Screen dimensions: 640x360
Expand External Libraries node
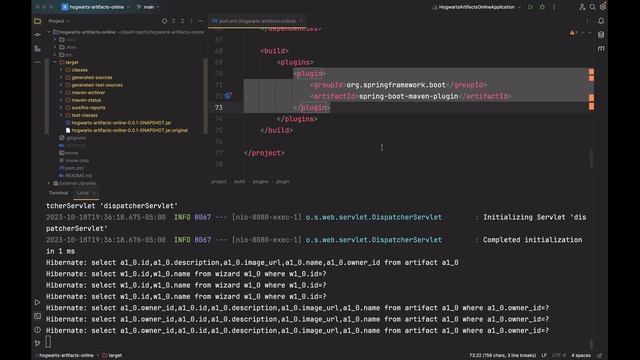[49, 183]
